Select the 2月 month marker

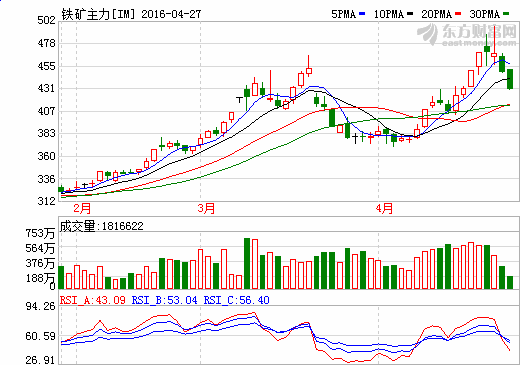pos(82,209)
